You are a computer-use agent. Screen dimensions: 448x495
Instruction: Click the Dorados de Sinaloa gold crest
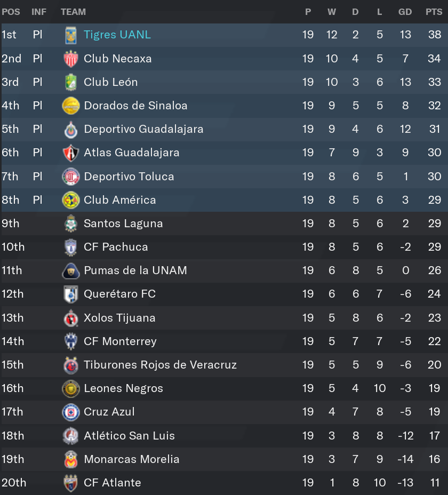(x=71, y=106)
